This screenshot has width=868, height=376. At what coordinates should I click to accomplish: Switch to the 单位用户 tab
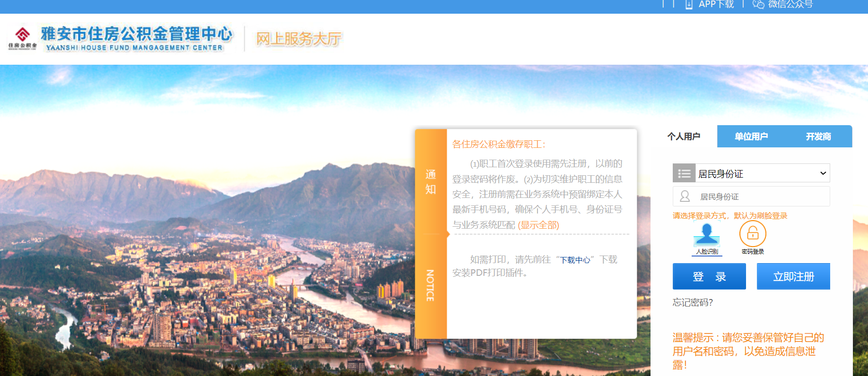(x=751, y=137)
